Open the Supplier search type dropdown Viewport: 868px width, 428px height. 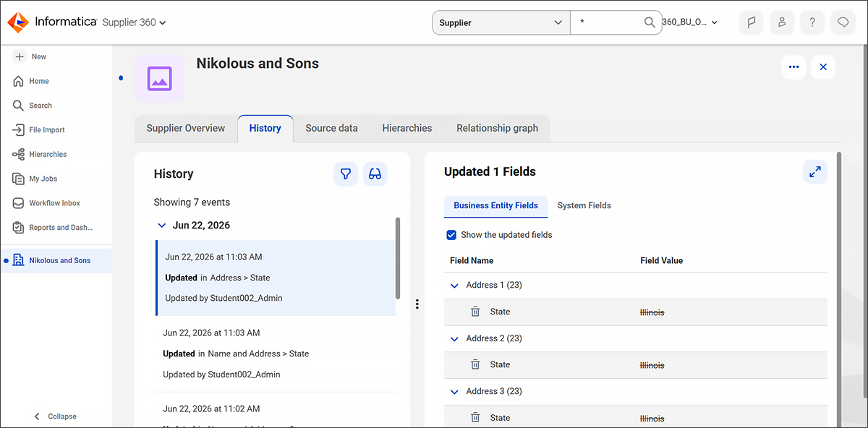coord(501,22)
